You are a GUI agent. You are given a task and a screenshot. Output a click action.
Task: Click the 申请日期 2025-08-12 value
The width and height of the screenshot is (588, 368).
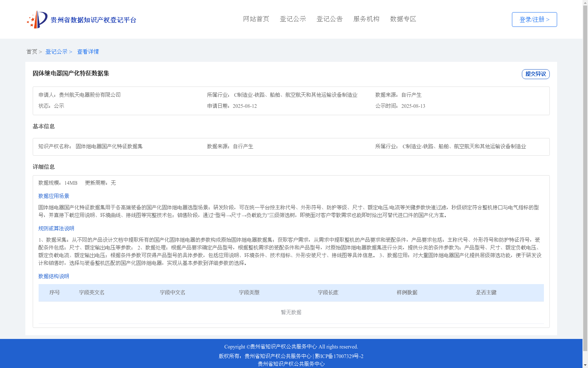click(245, 106)
